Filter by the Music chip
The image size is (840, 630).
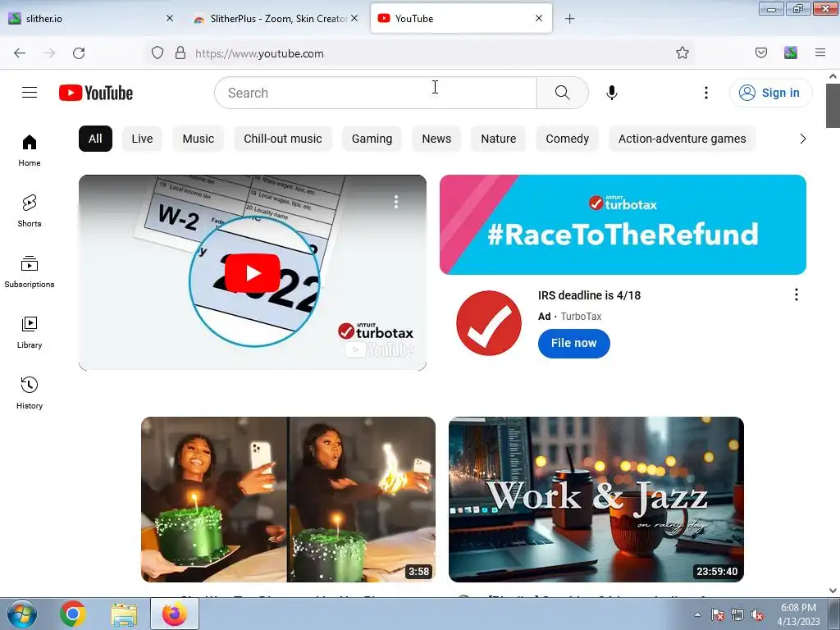point(199,139)
